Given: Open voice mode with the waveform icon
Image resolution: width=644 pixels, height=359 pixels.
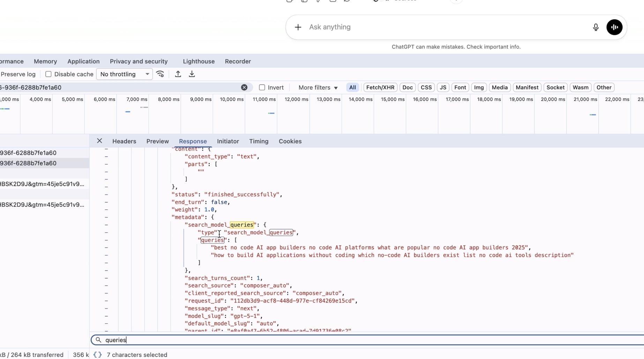Looking at the screenshot, I should (x=614, y=27).
